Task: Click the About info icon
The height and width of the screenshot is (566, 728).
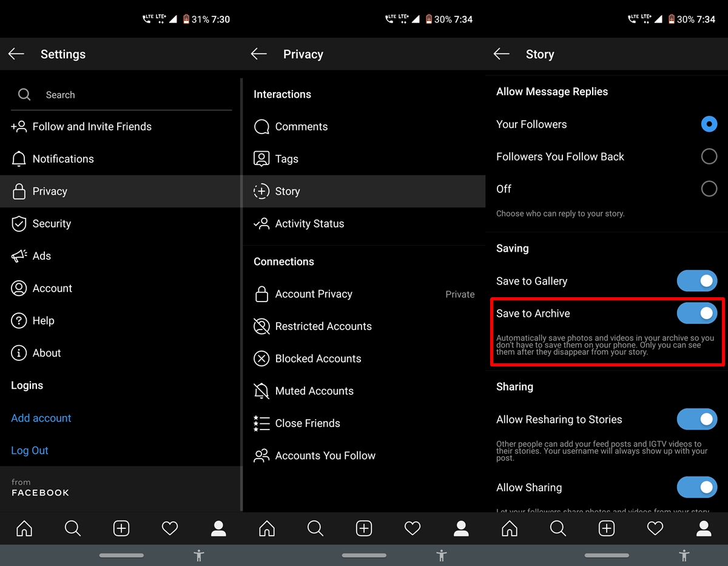Action: point(19,353)
